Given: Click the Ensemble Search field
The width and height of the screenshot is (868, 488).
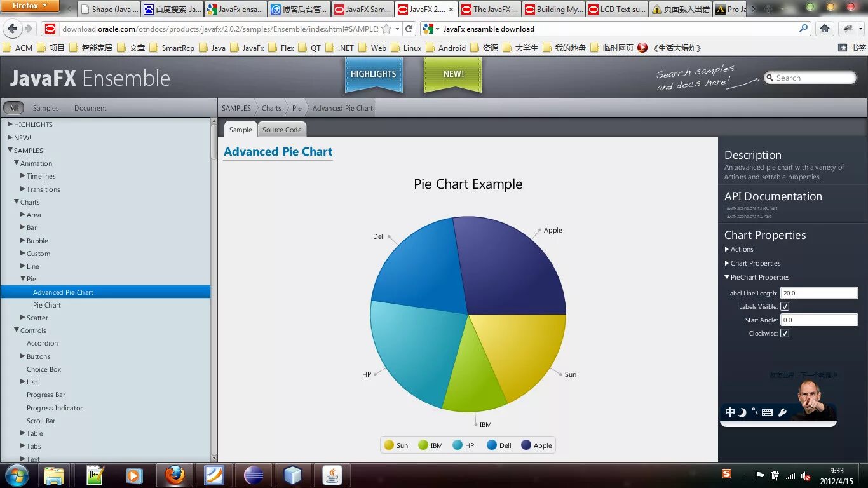Looking at the screenshot, I should [x=810, y=78].
